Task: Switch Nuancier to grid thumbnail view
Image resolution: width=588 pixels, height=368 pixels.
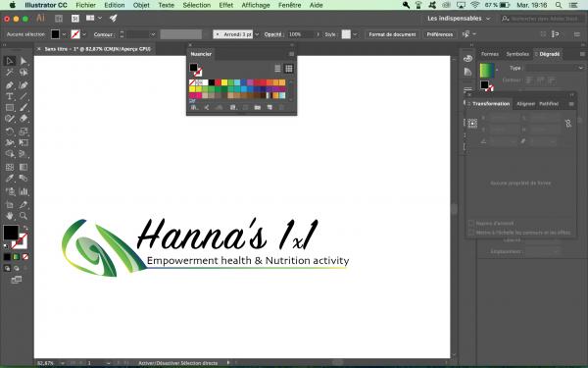Action: 289,69
